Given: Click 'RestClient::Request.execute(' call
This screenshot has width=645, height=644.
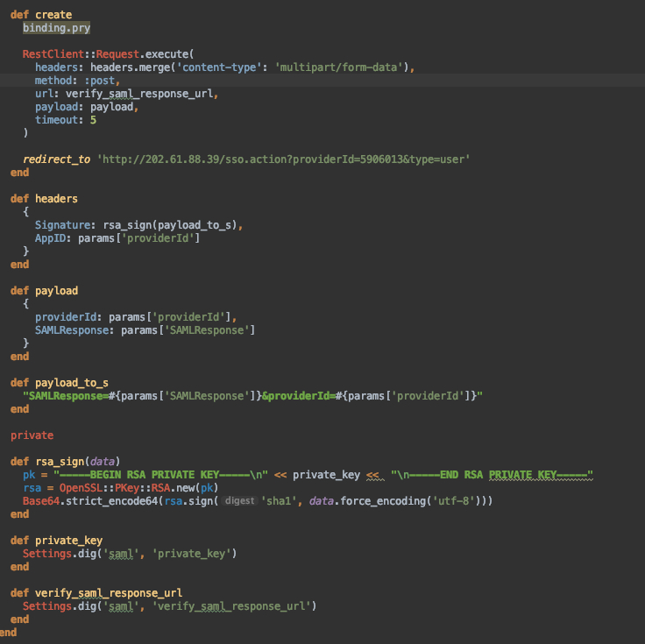Looking at the screenshot, I should click(x=108, y=54).
